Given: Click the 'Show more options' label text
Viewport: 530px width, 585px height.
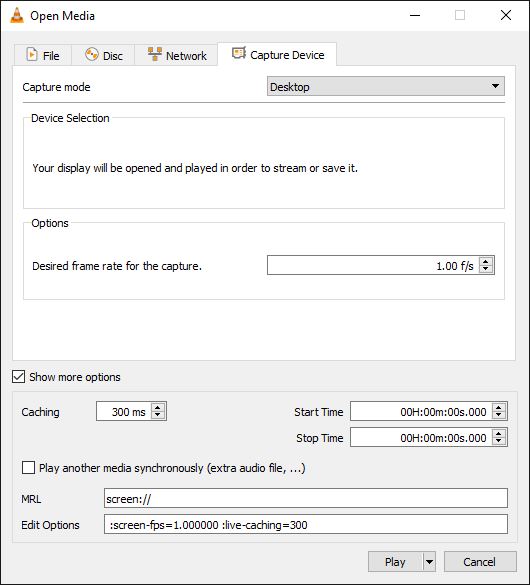Looking at the screenshot, I should tap(75, 377).
